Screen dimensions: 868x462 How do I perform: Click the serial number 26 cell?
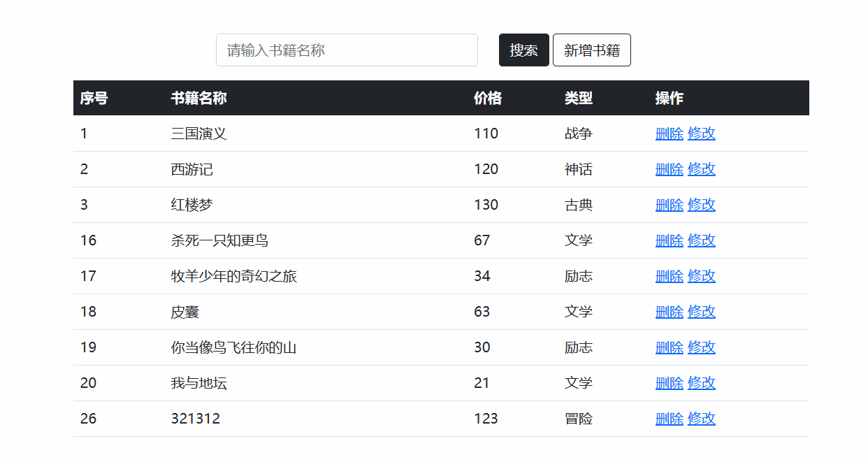[x=88, y=419]
